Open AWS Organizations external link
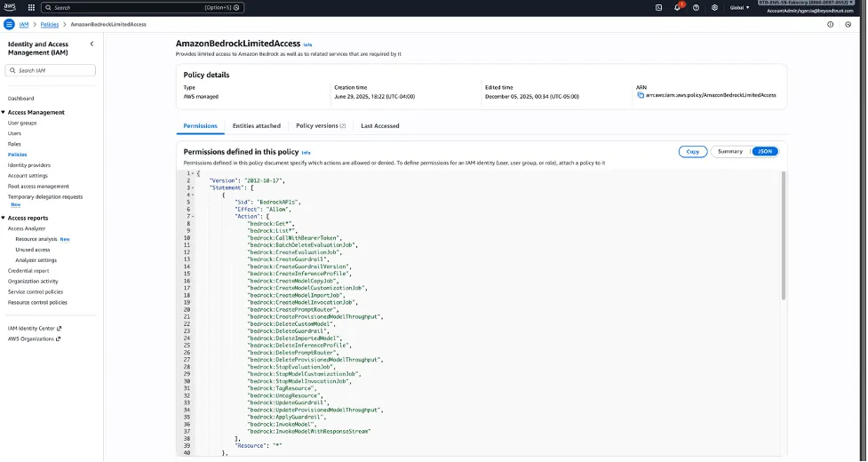Viewport: 868px width, 462px height. tap(34, 339)
